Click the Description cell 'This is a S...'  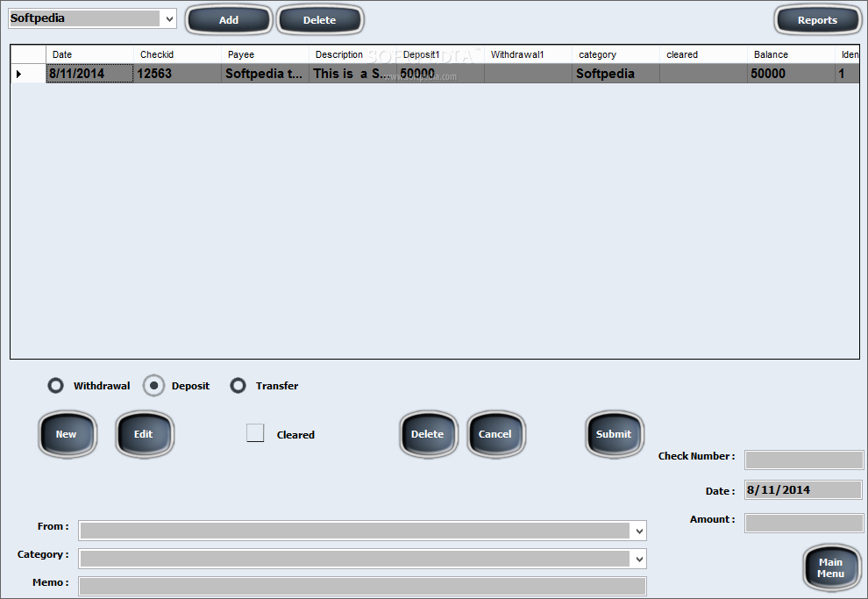(352, 74)
